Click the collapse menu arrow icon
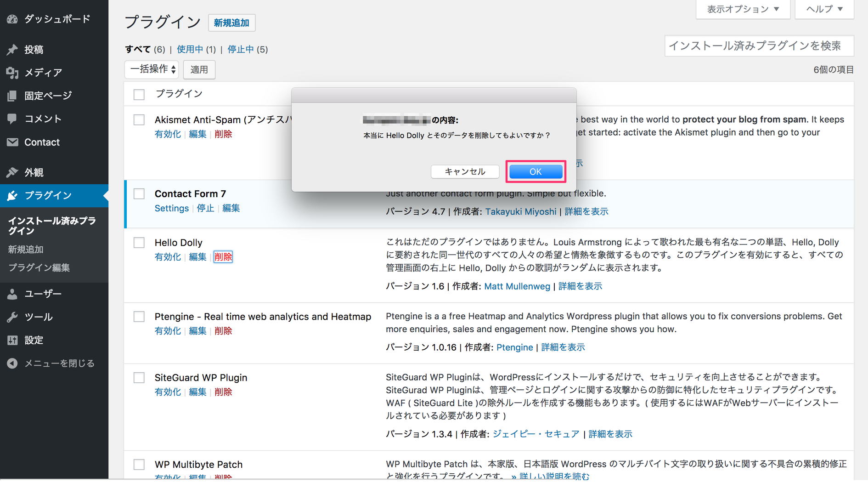This screenshot has width=868, height=494. click(12, 363)
